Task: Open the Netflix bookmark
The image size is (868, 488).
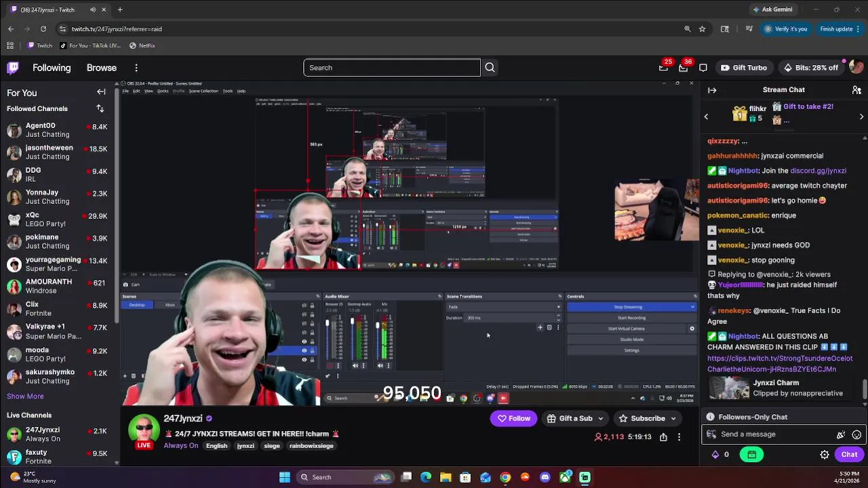Action: [x=142, y=45]
